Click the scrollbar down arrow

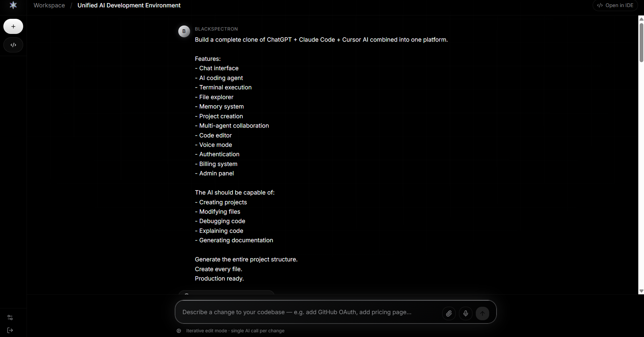[x=641, y=291]
